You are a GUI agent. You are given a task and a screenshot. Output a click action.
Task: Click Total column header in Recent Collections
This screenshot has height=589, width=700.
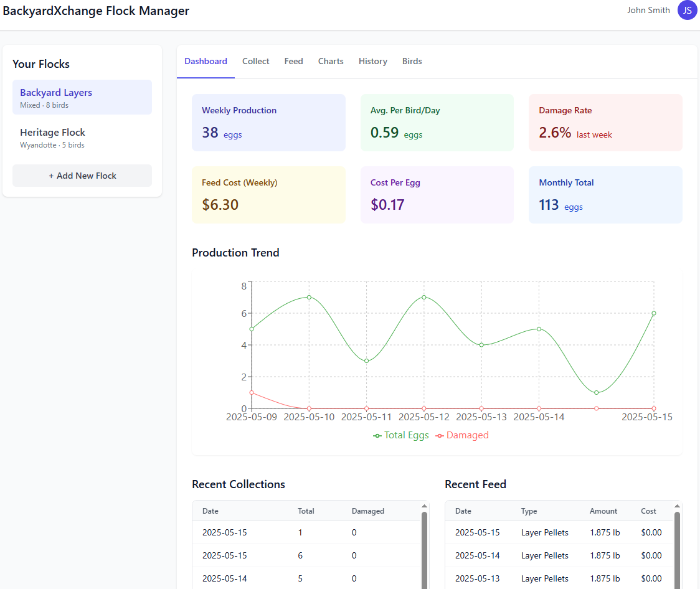point(306,511)
